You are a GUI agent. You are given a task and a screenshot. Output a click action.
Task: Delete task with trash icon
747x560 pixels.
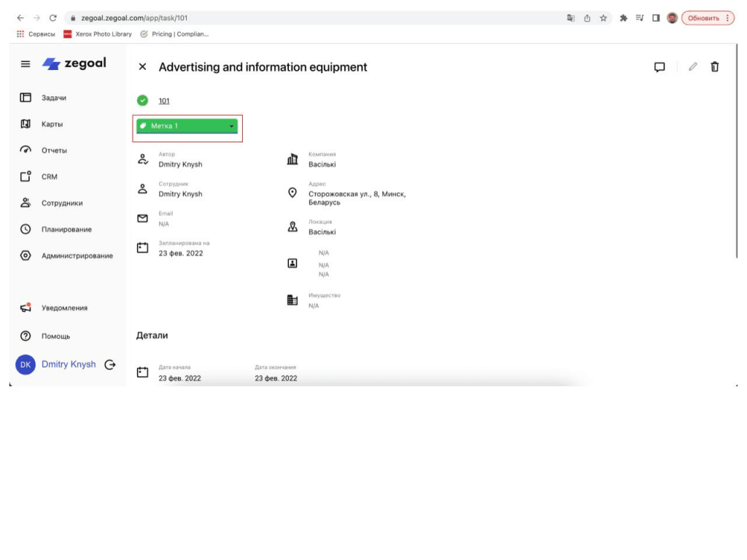(x=715, y=67)
